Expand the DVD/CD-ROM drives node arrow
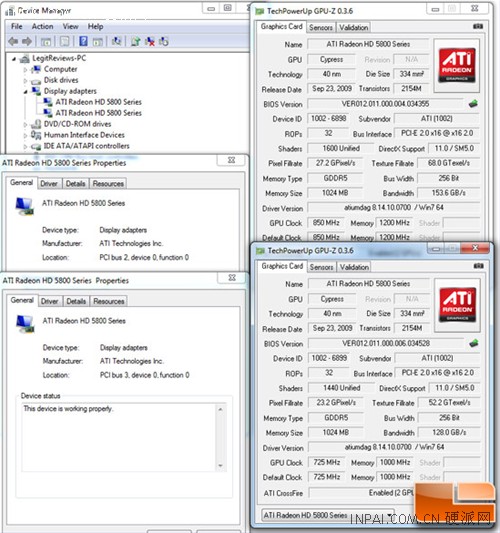The image size is (500, 533). 25,124
